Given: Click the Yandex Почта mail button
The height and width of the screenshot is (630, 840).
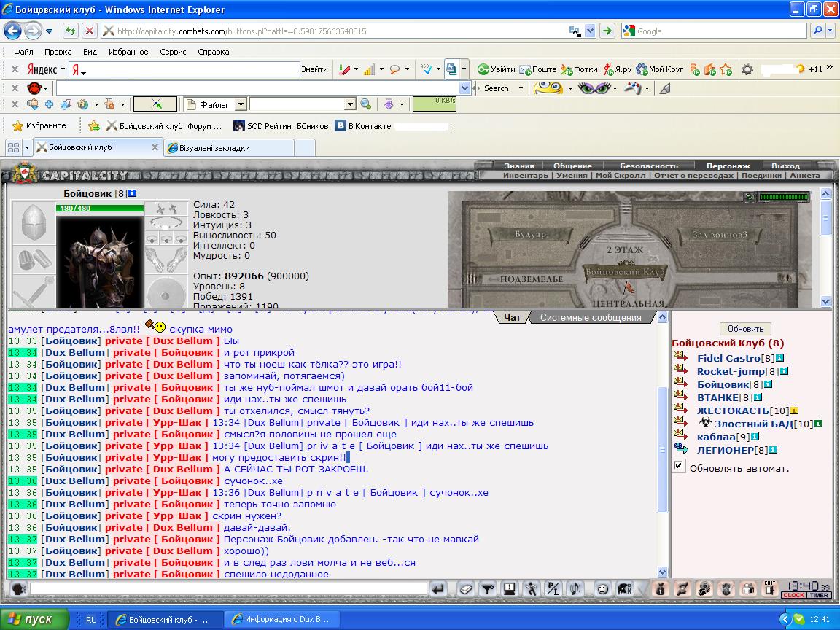Looking at the screenshot, I should (538, 69).
